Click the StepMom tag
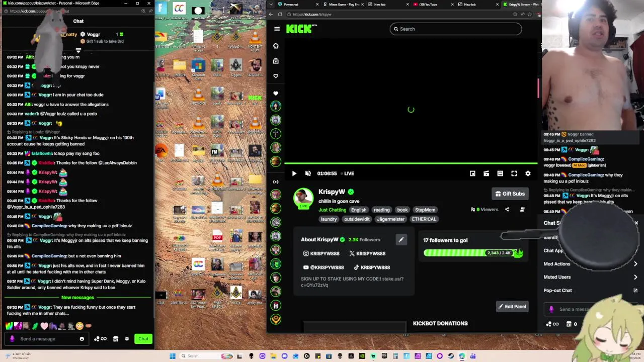Image resolution: width=644 pixels, height=362 pixels. [425, 210]
